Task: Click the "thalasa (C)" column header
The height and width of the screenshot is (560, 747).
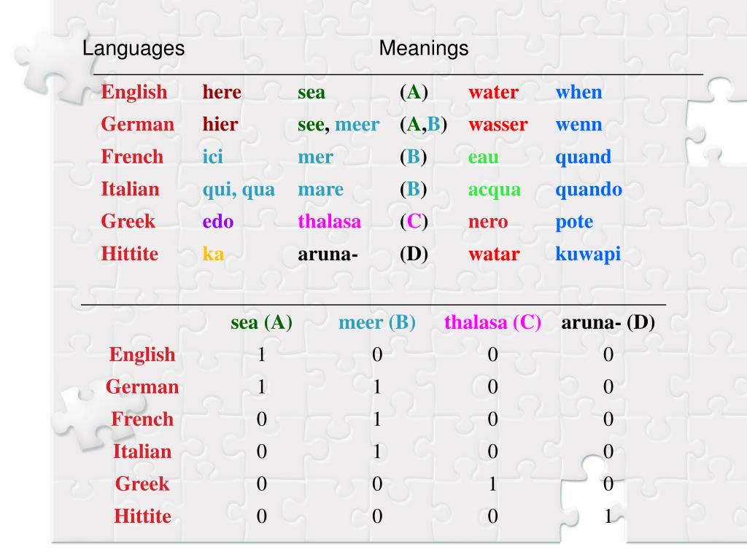Action: pos(492,323)
